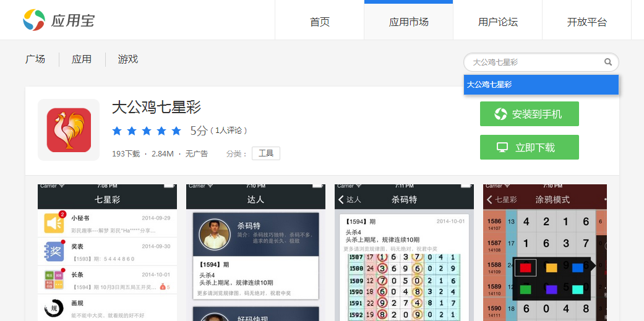The height and width of the screenshot is (321, 644).
Task: Click the monitor icon on 立即下载
Action: 502,147
